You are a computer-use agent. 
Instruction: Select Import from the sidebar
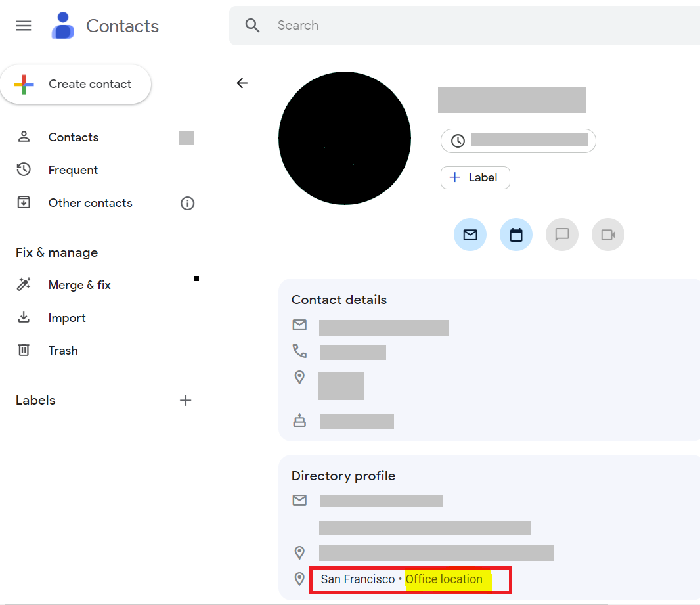(67, 318)
